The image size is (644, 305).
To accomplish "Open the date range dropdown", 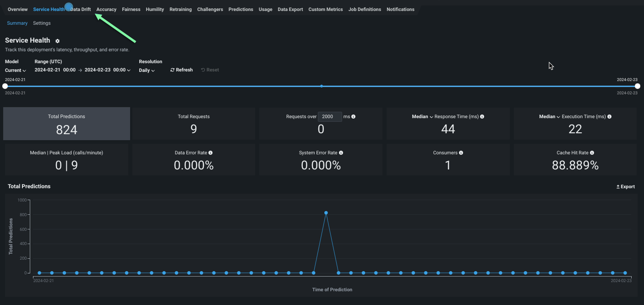I will [x=129, y=71].
